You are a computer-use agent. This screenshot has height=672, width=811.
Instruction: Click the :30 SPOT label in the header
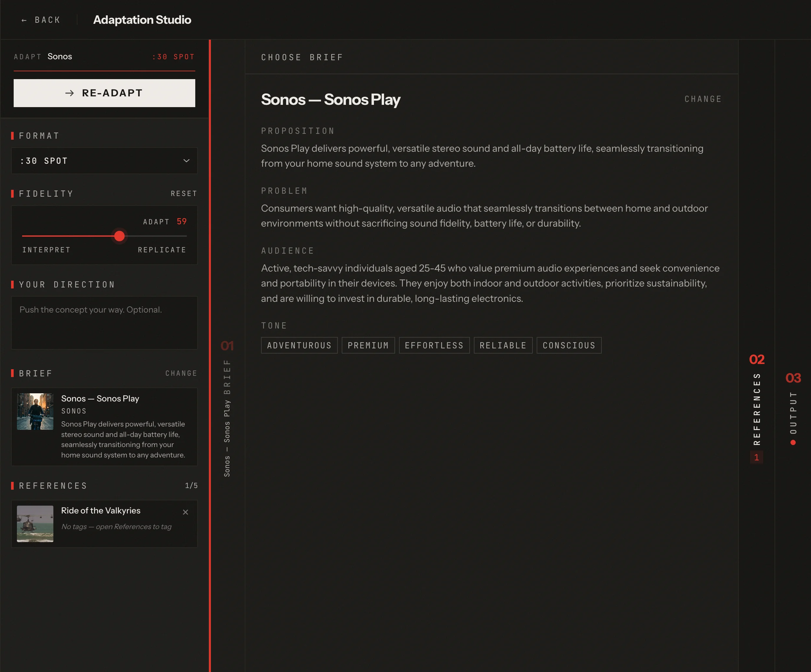[x=173, y=57]
